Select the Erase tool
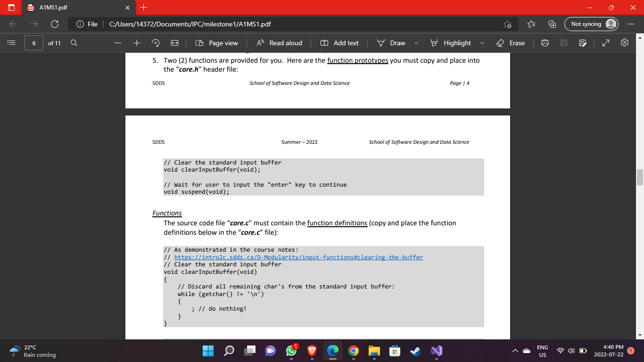The width and height of the screenshot is (644, 362). (511, 43)
